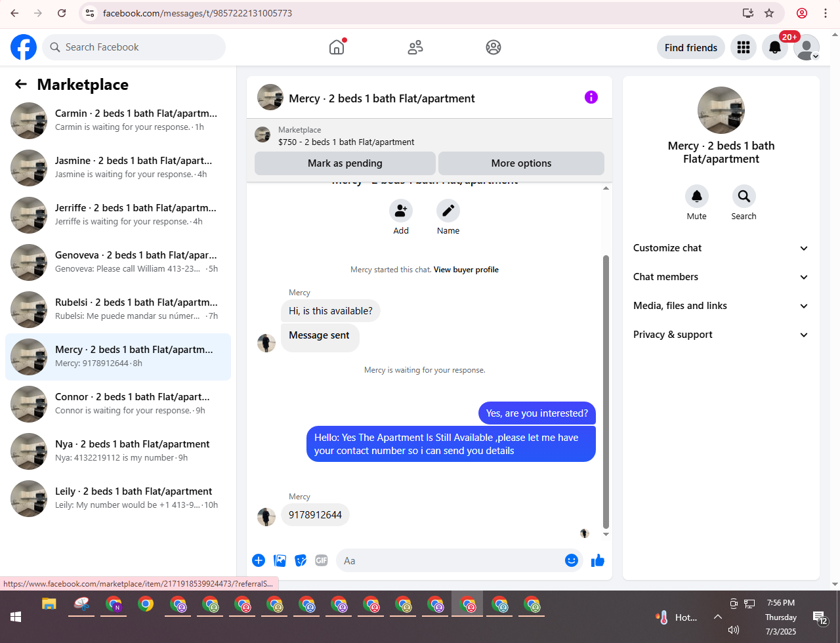This screenshot has width=840, height=643.
Task: Send a thumbs-up like
Action: 598,560
